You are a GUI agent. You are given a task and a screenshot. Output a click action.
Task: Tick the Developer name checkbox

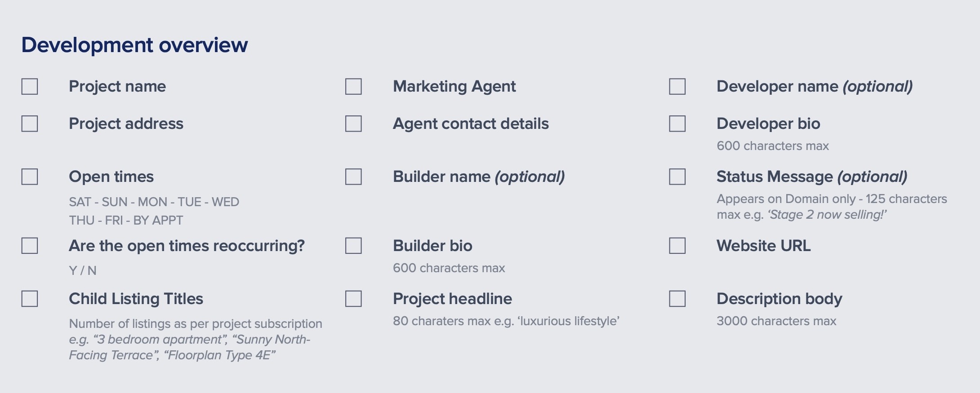(x=677, y=87)
